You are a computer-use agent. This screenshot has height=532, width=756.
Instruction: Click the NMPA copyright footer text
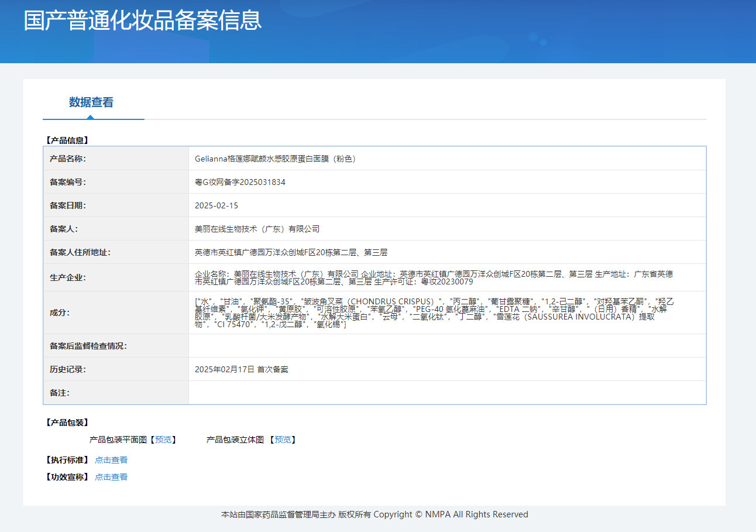point(374,514)
